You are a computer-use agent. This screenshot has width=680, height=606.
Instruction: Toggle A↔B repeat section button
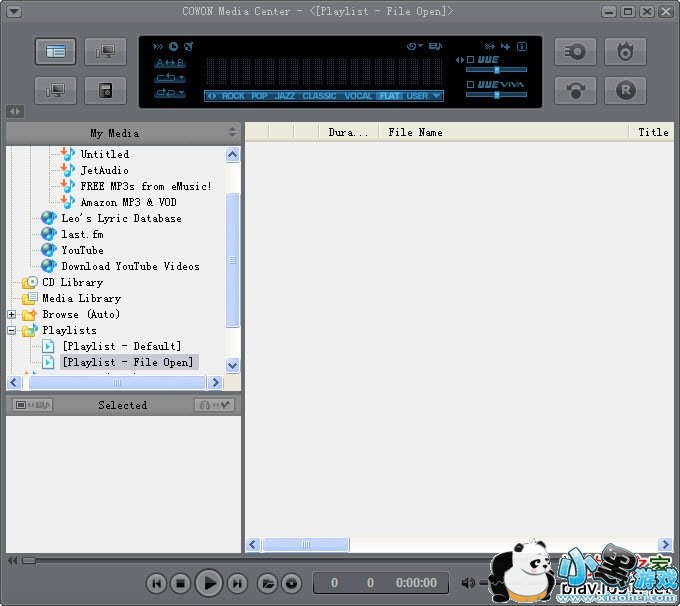pyautogui.click(x=170, y=63)
